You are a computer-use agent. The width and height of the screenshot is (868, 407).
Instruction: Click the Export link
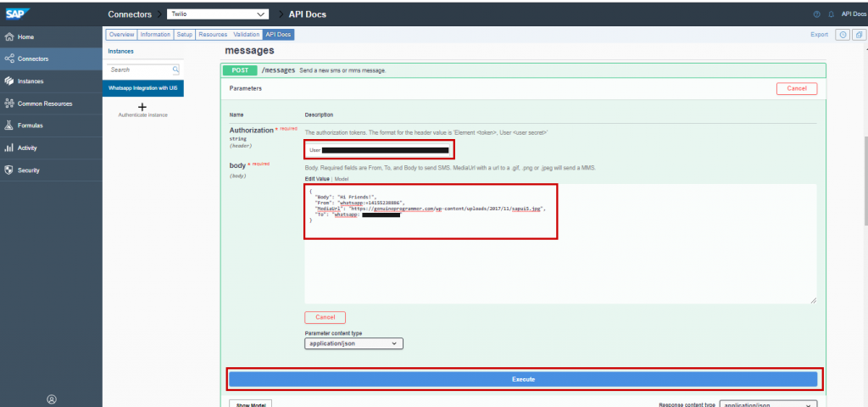click(820, 34)
